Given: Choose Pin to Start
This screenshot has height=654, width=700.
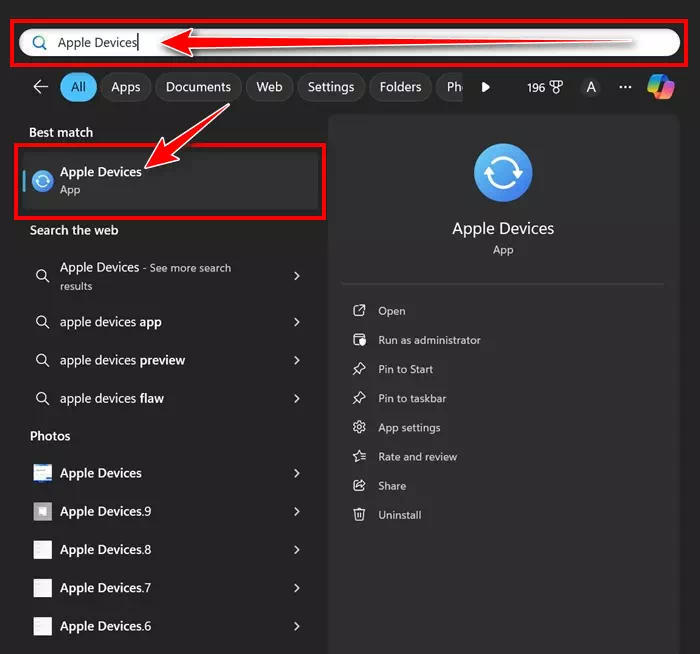Looking at the screenshot, I should (x=405, y=369).
